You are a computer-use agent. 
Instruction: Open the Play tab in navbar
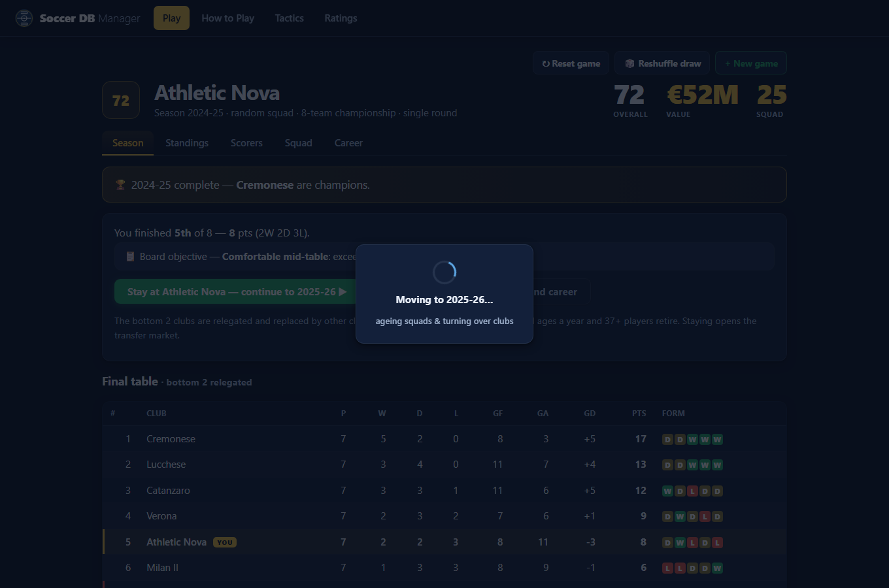click(171, 18)
